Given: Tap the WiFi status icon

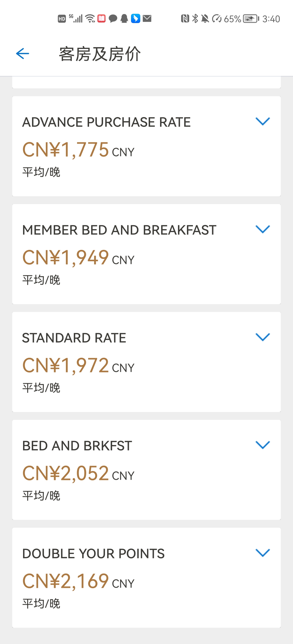Looking at the screenshot, I should pyautogui.click(x=90, y=18).
